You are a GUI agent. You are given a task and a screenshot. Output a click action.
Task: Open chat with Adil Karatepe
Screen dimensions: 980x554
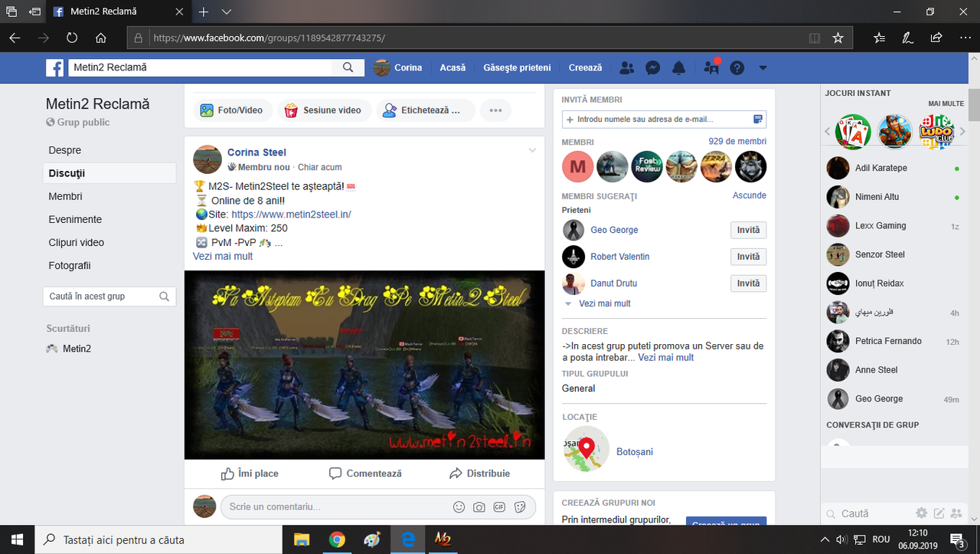pyautogui.click(x=893, y=168)
